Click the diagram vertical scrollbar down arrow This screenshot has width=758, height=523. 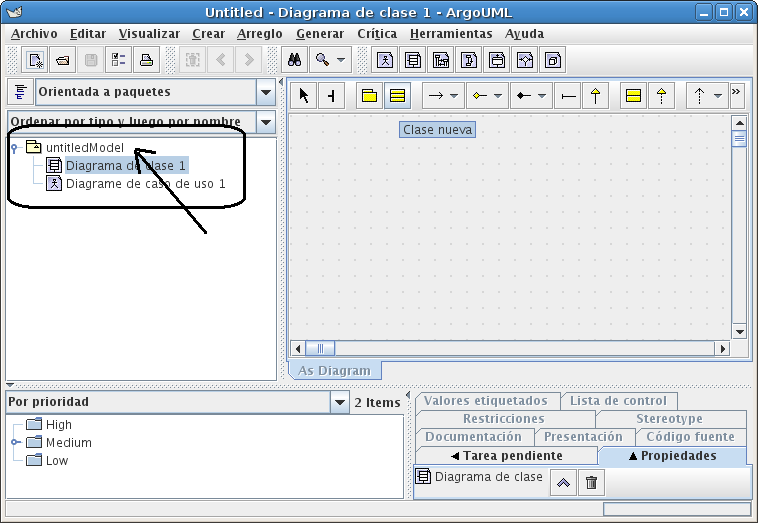739,332
